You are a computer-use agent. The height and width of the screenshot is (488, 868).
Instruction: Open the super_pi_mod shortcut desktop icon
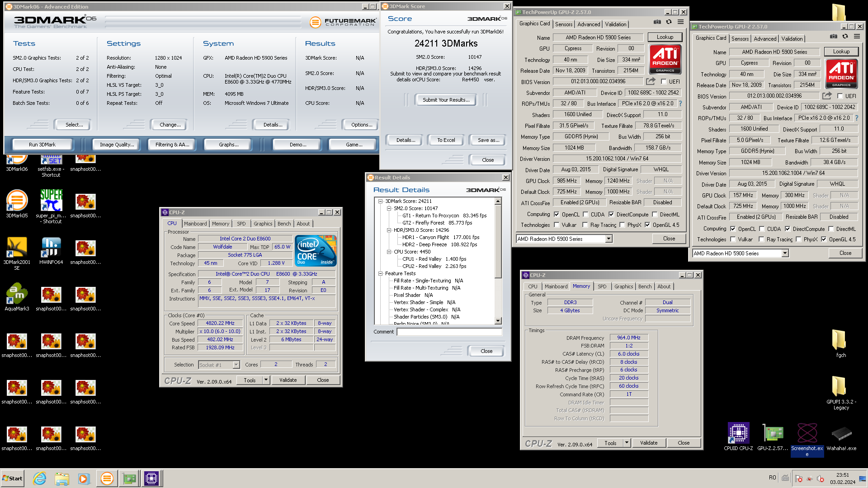[51, 206]
